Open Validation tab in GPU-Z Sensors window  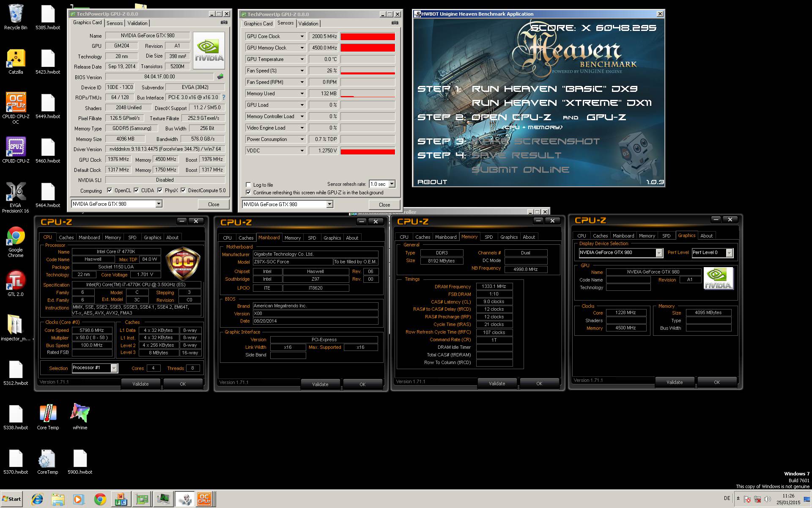pos(308,24)
